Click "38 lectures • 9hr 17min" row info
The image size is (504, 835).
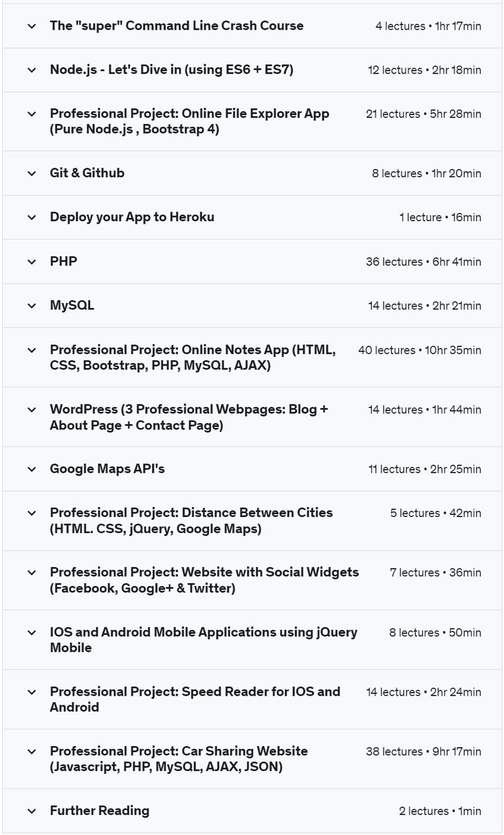click(423, 751)
